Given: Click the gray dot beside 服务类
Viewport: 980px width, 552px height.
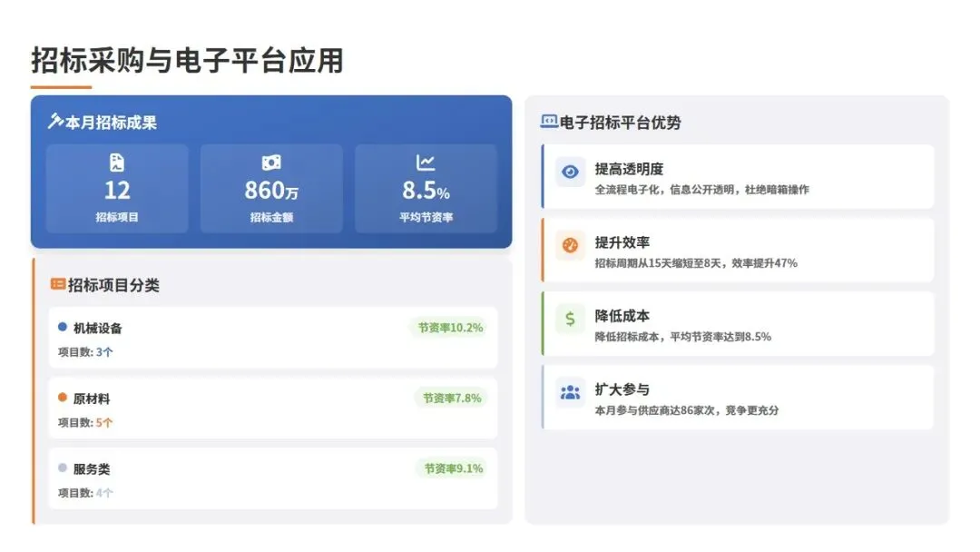Looking at the screenshot, I should 63,468.
